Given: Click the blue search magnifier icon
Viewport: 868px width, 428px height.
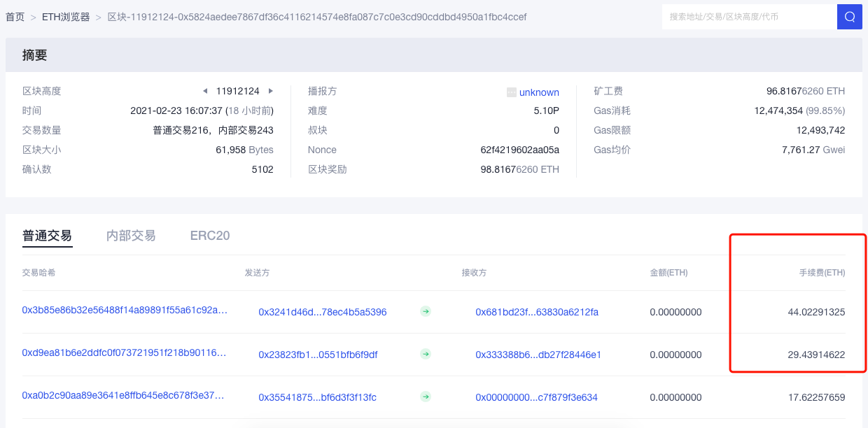Looking at the screenshot, I should (x=849, y=16).
